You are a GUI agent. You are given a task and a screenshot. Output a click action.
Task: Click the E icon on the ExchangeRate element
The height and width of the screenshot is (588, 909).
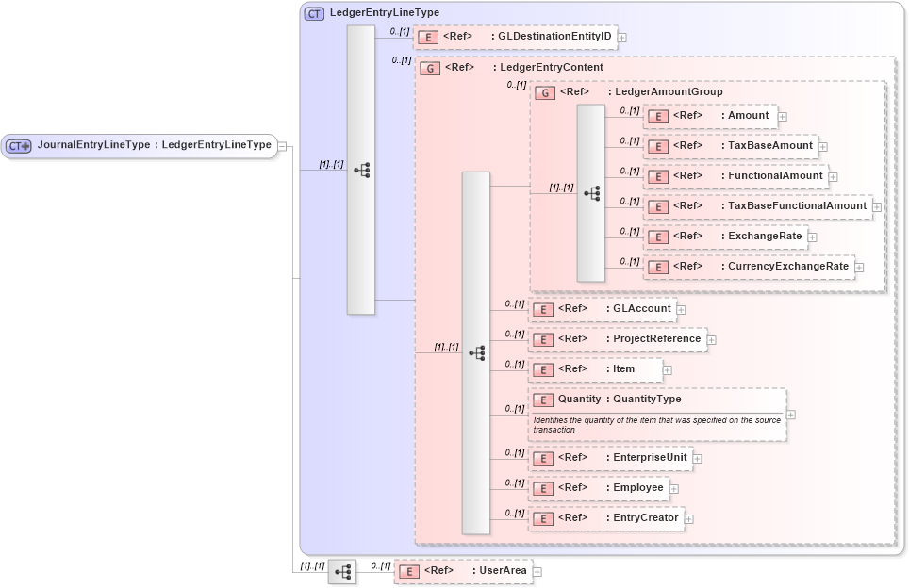point(656,237)
